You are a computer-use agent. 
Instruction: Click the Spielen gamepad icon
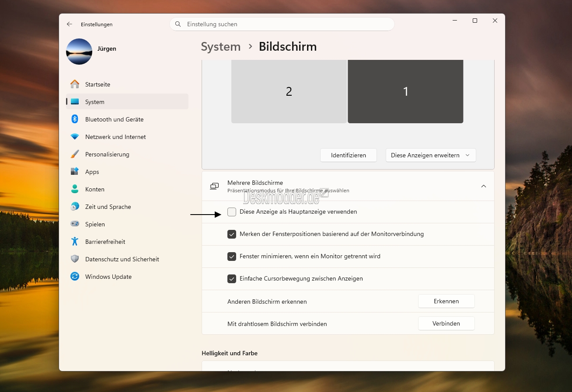[75, 224]
